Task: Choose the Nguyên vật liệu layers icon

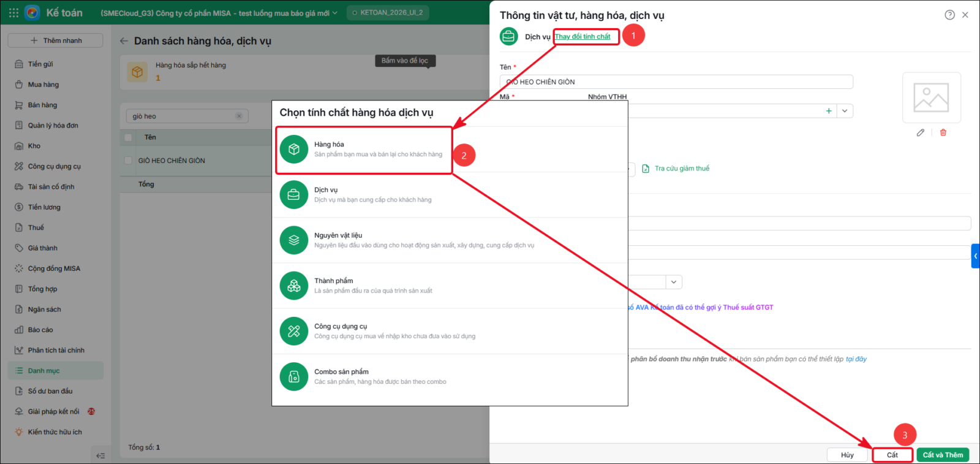Action: click(x=294, y=240)
